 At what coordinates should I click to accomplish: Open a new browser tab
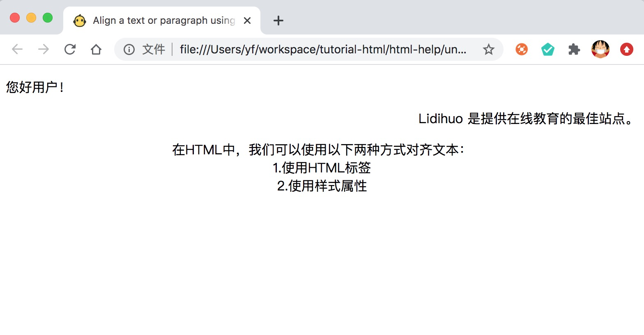click(278, 21)
